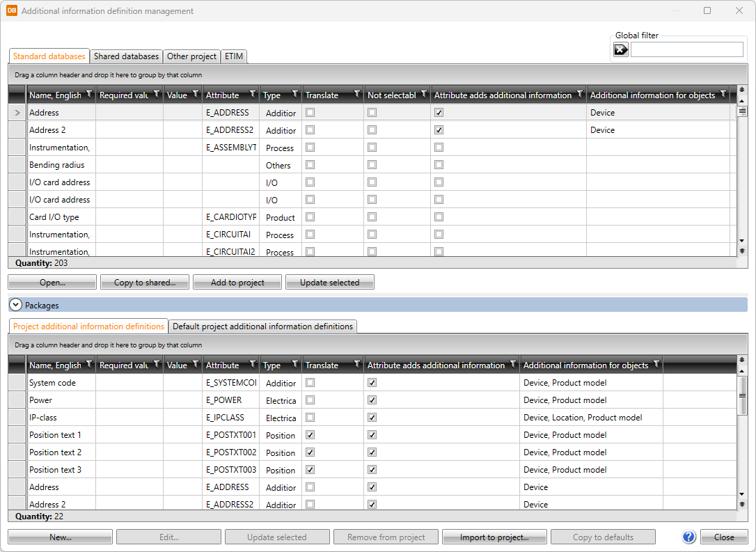The height and width of the screenshot is (552, 756).
Task: Click the Add to project button
Action: coord(237,283)
